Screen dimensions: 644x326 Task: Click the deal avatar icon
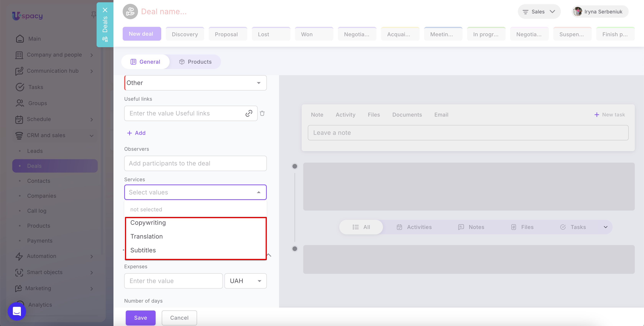click(130, 12)
